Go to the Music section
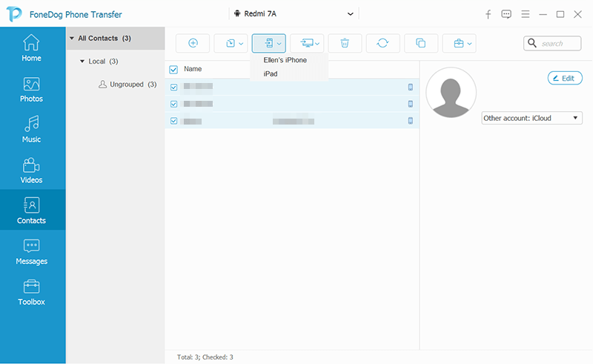Screen dimensions: 593x364 coord(31,130)
